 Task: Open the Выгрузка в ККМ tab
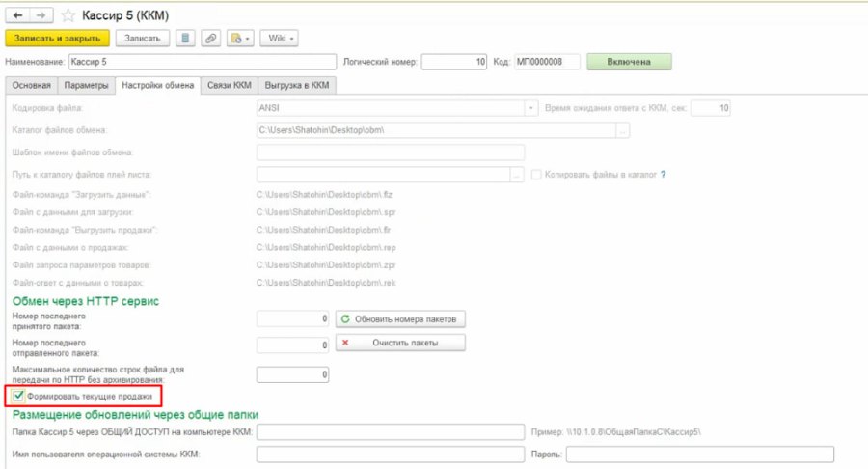pos(297,85)
